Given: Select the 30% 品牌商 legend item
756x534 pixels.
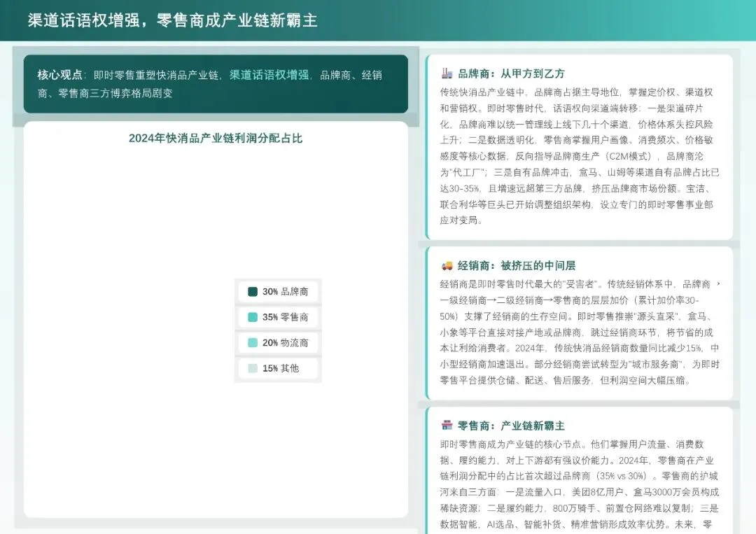Looking at the screenshot, I should (x=278, y=292).
